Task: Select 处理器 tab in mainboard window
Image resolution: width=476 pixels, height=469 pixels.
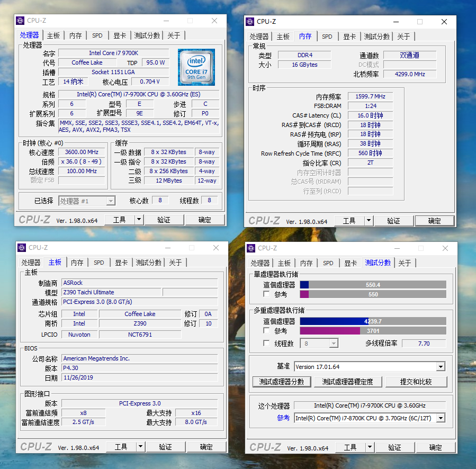Action: point(31,263)
